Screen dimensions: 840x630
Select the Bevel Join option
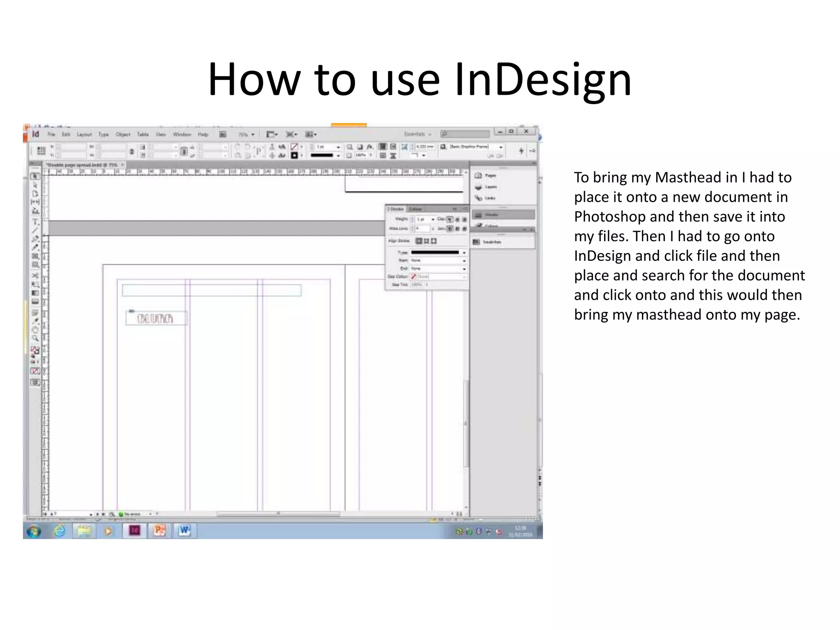tap(464, 228)
